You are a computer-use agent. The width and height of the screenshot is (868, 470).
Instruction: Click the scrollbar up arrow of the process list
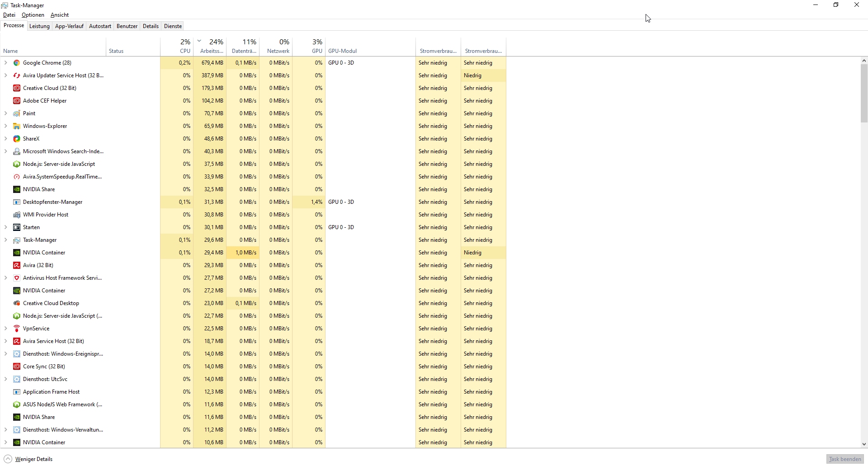[864, 61]
